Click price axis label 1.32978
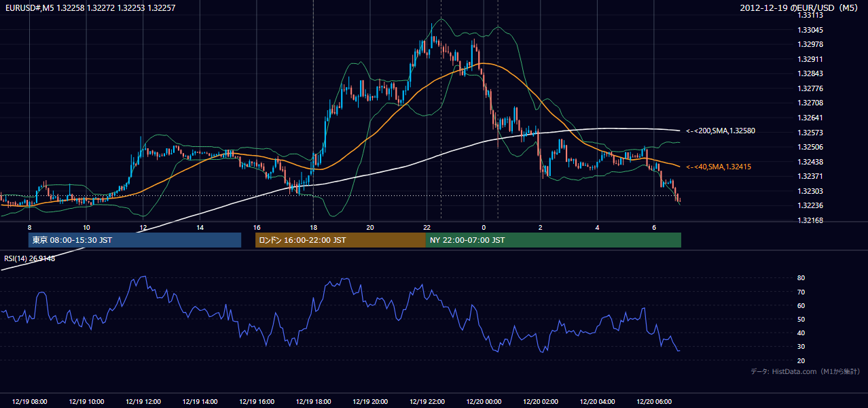 811,44
